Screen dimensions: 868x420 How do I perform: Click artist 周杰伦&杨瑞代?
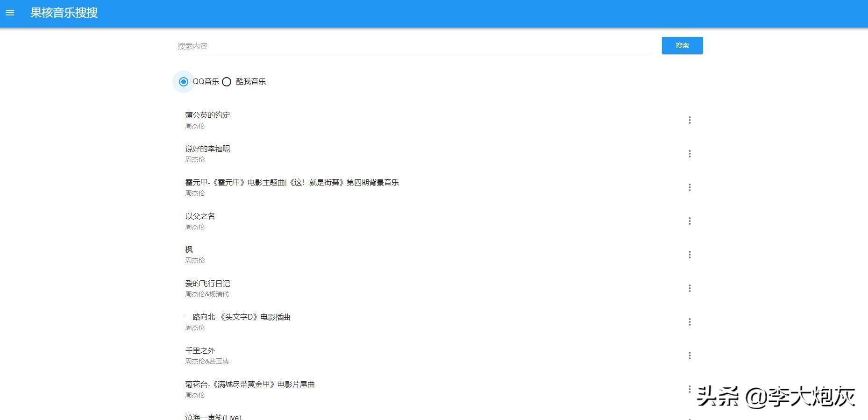click(x=207, y=294)
